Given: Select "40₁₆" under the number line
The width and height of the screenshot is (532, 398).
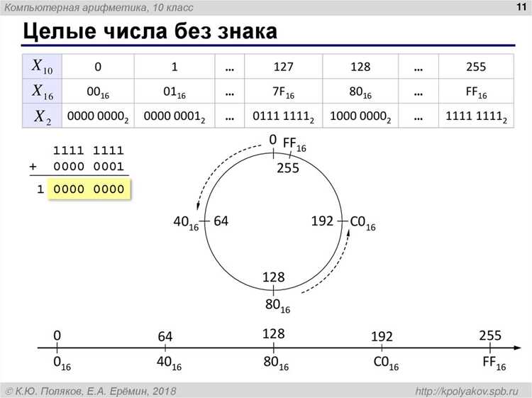Looking at the screenshot, I should (x=169, y=363).
